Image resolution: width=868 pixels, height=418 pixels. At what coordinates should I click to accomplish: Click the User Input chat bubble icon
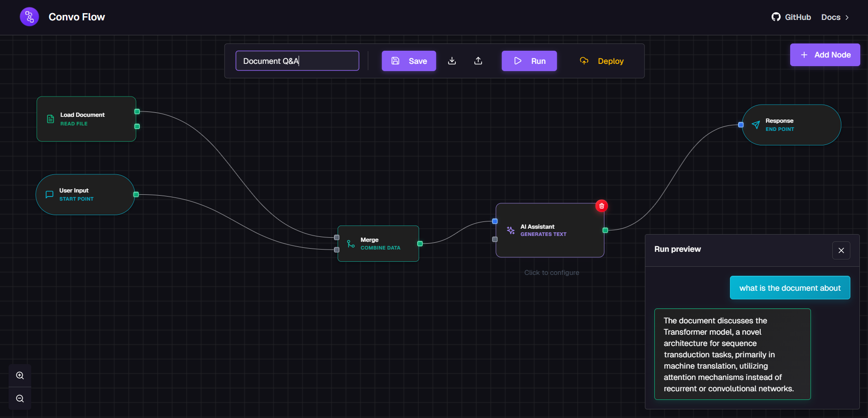click(x=49, y=194)
